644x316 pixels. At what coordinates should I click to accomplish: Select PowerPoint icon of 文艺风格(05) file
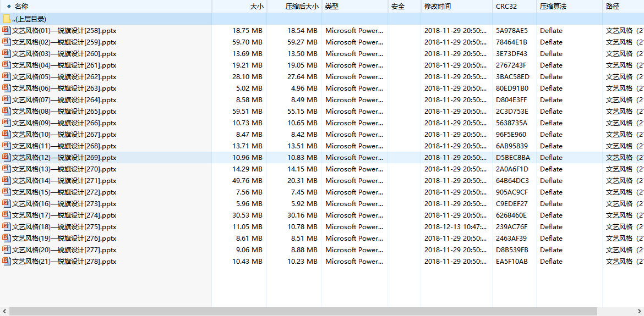coord(6,76)
